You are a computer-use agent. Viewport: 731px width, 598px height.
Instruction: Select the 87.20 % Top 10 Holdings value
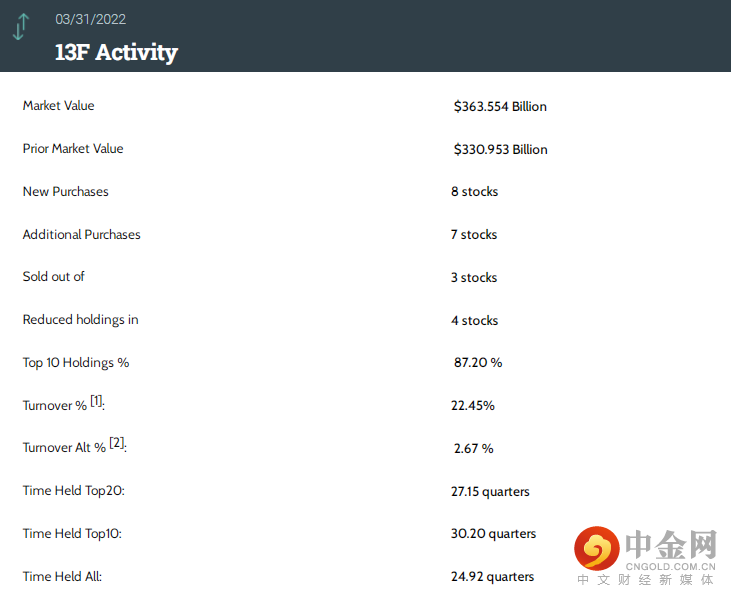478,363
